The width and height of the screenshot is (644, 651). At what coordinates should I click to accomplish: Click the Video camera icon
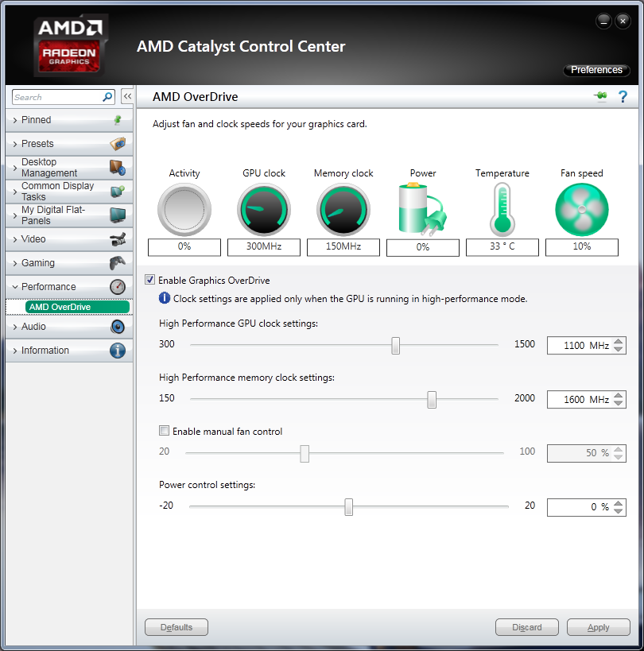tap(118, 239)
